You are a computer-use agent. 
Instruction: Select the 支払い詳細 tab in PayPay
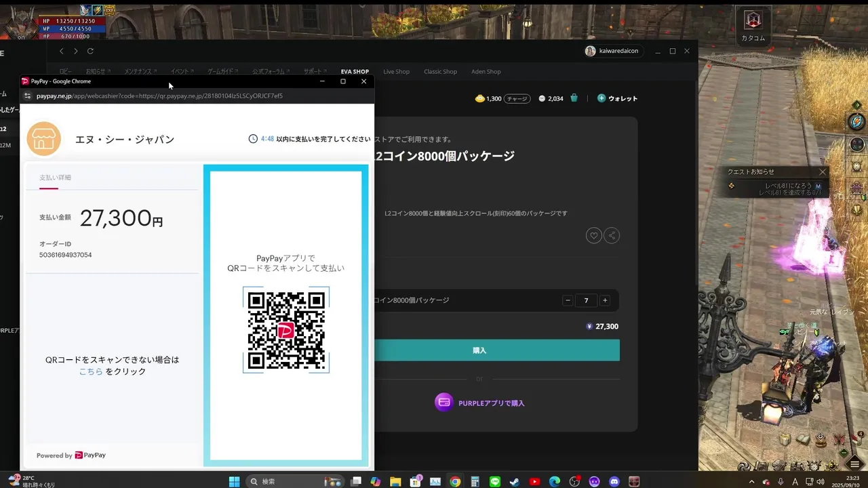click(x=55, y=178)
